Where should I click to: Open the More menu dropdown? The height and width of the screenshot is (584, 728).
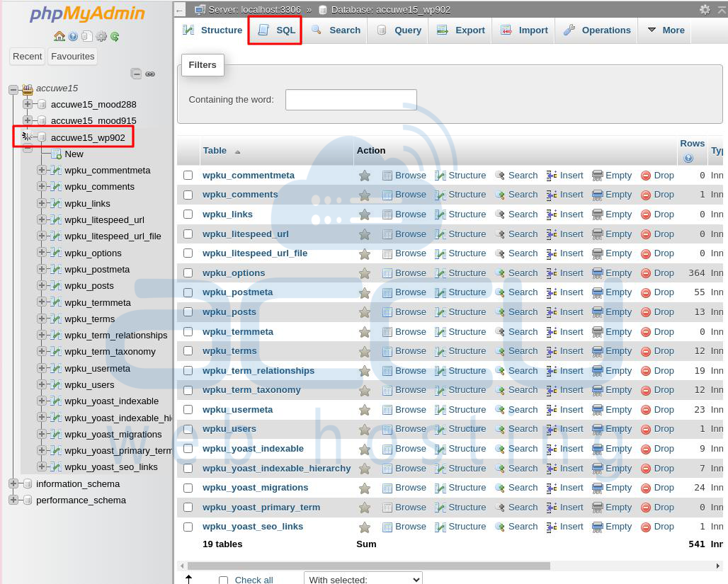[666, 30]
